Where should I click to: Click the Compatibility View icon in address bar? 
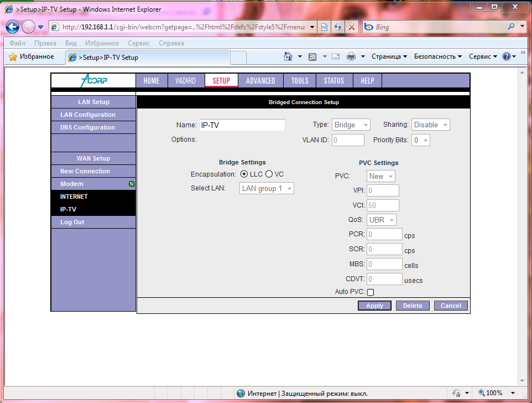point(325,27)
